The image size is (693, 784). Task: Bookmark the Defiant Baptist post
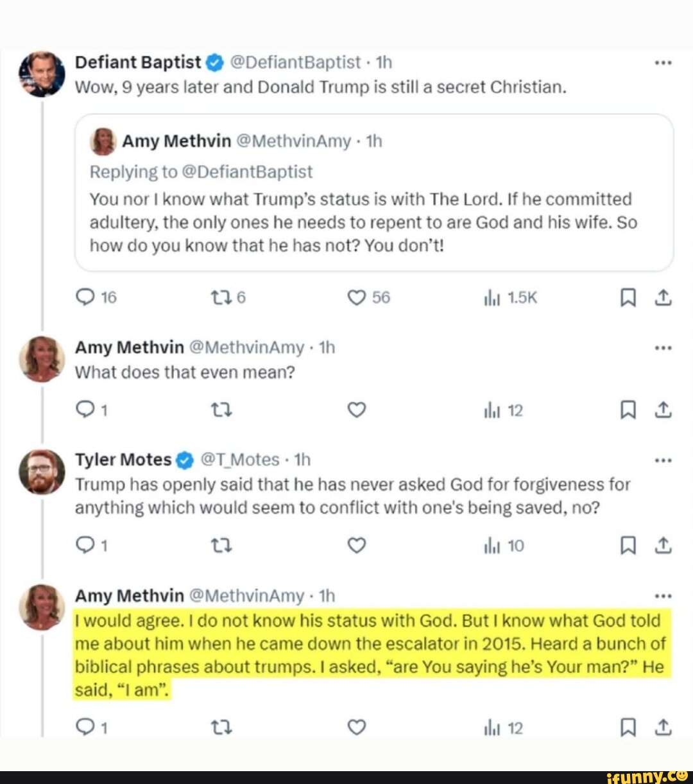[x=628, y=297]
